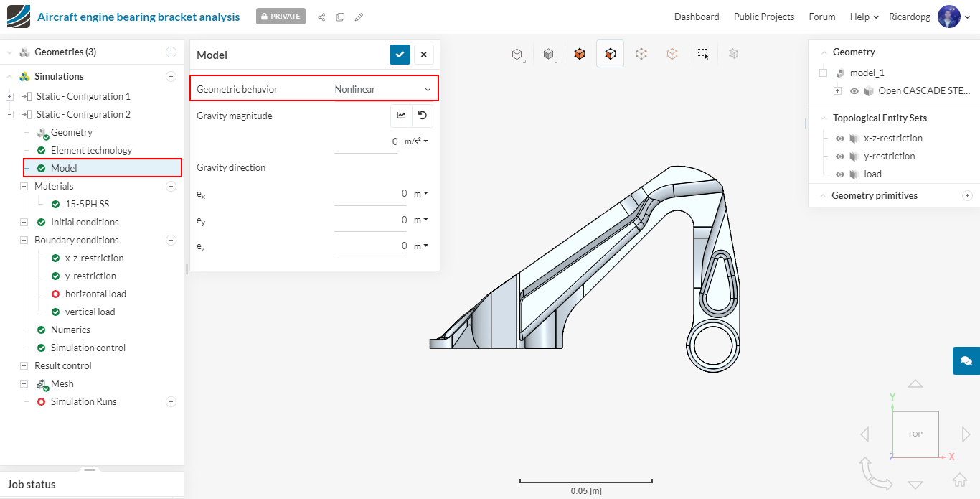
Task: Collapse the Boundary conditions node
Action: coord(24,241)
